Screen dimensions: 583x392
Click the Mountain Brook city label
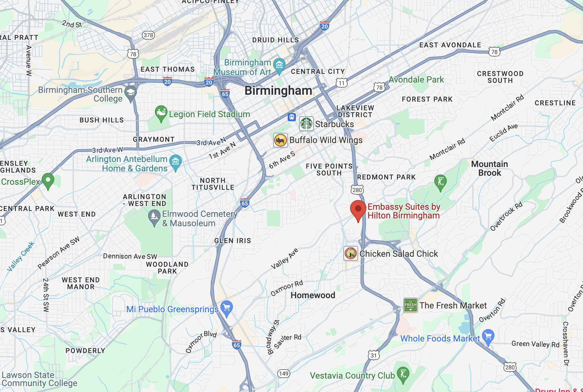tap(489, 168)
